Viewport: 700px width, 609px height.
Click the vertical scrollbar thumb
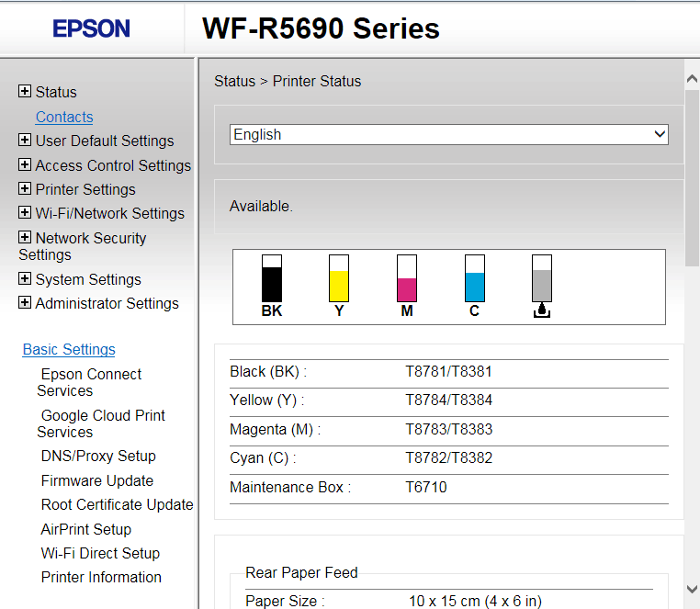692,178
